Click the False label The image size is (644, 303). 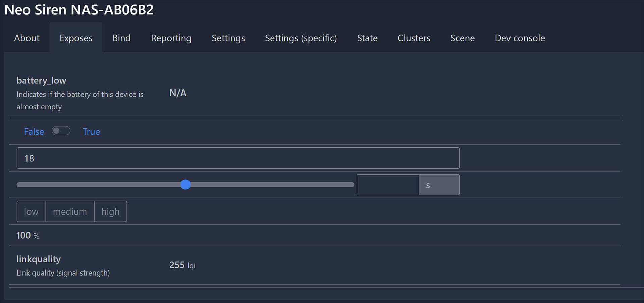[x=34, y=132]
